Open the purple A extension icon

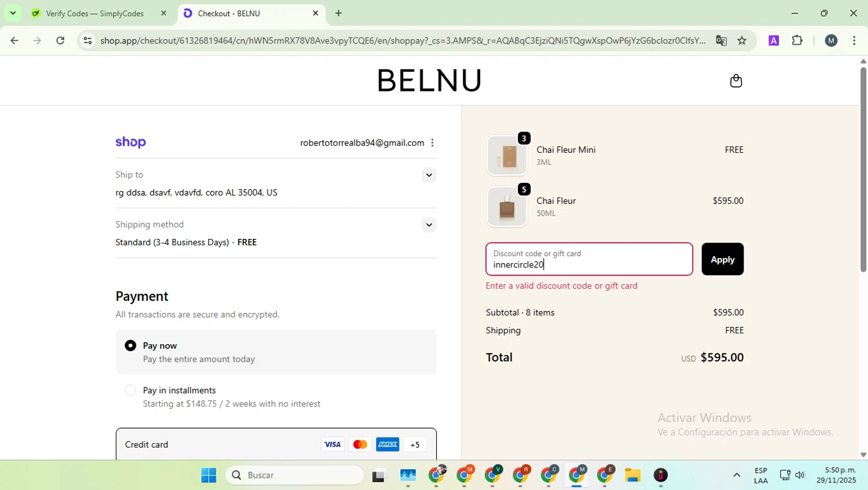774,40
